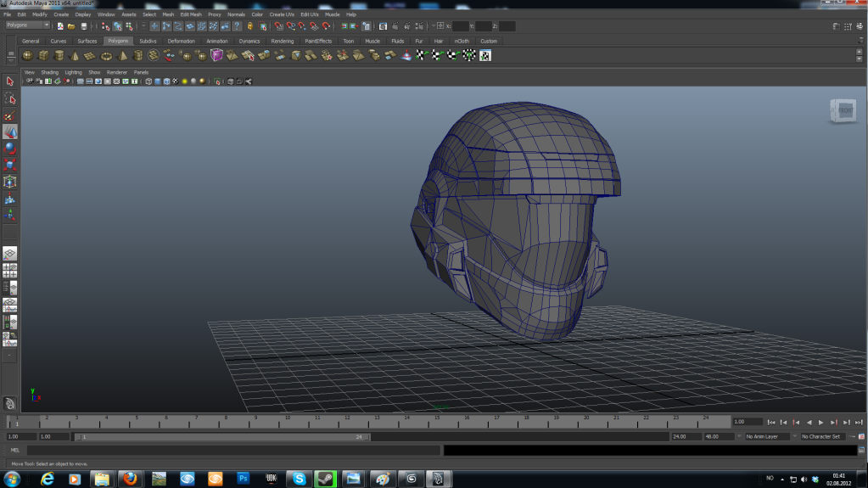Choose the Select tool arrow in toolbox
This screenshot has width=868, height=488.
pyautogui.click(x=10, y=81)
